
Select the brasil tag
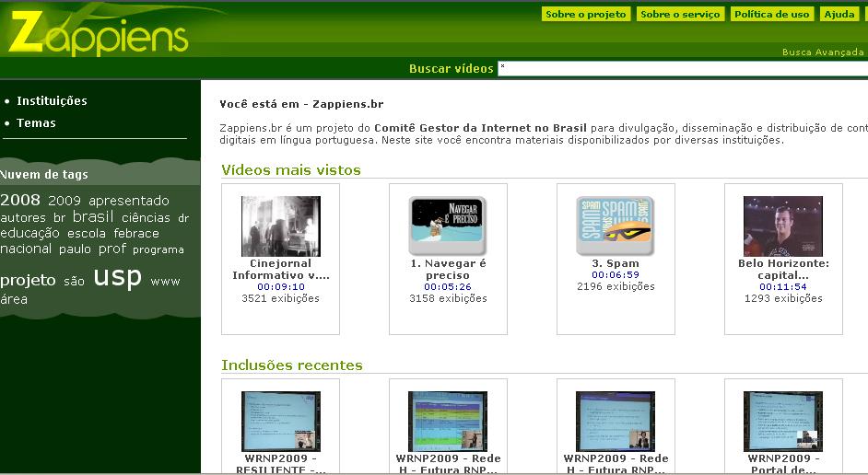pos(93,216)
